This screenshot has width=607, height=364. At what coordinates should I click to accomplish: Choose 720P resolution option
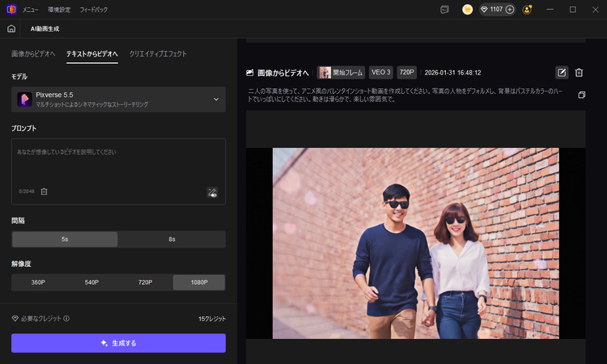(145, 282)
